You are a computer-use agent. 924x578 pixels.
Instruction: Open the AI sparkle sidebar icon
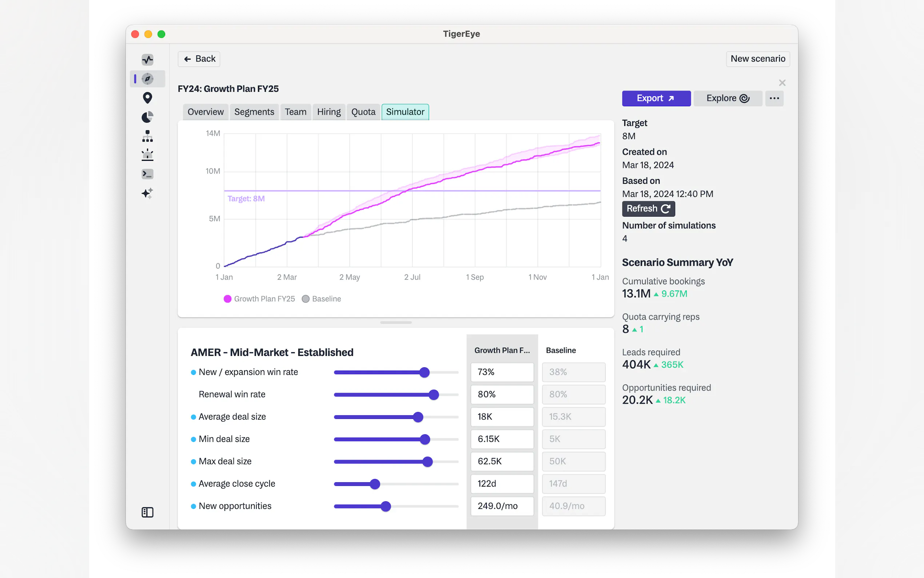click(147, 193)
